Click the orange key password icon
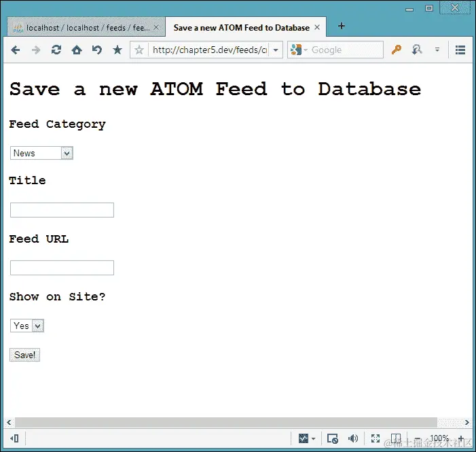Viewport: 476px width, 452px height. 396,49
